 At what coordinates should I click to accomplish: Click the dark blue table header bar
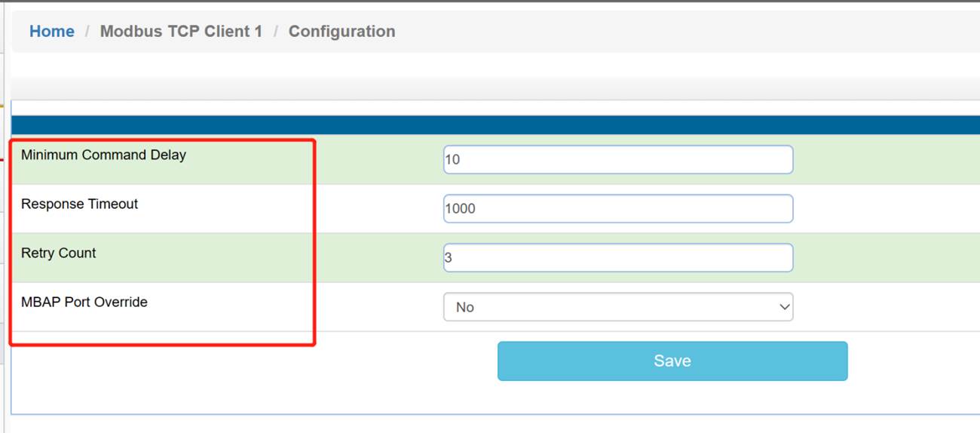click(x=495, y=125)
